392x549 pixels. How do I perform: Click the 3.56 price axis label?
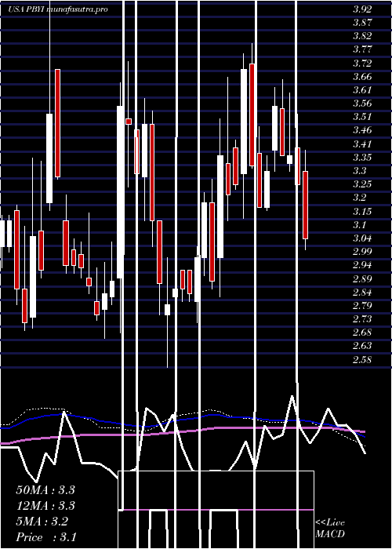(362, 104)
